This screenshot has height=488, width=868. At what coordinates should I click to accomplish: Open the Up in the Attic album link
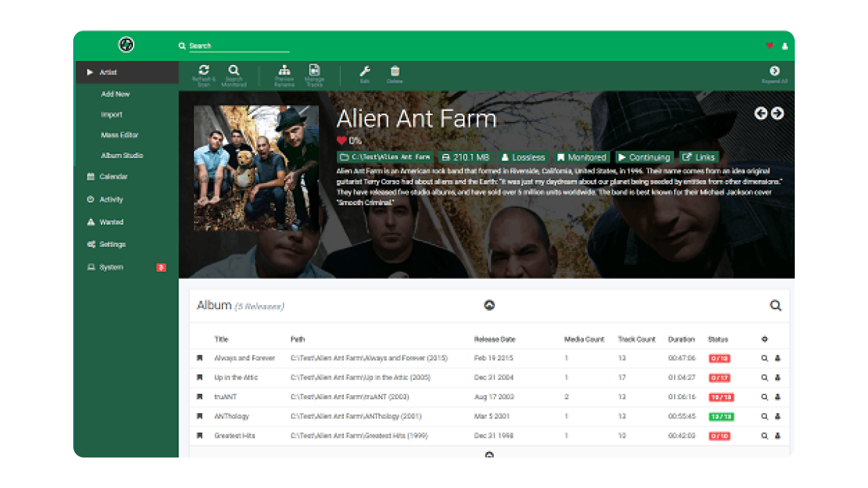pyautogui.click(x=236, y=378)
